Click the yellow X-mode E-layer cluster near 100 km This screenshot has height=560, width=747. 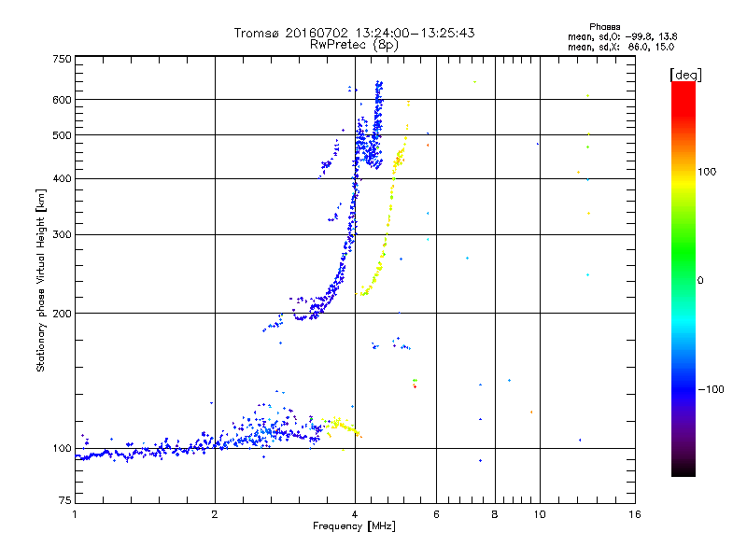(x=340, y=426)
